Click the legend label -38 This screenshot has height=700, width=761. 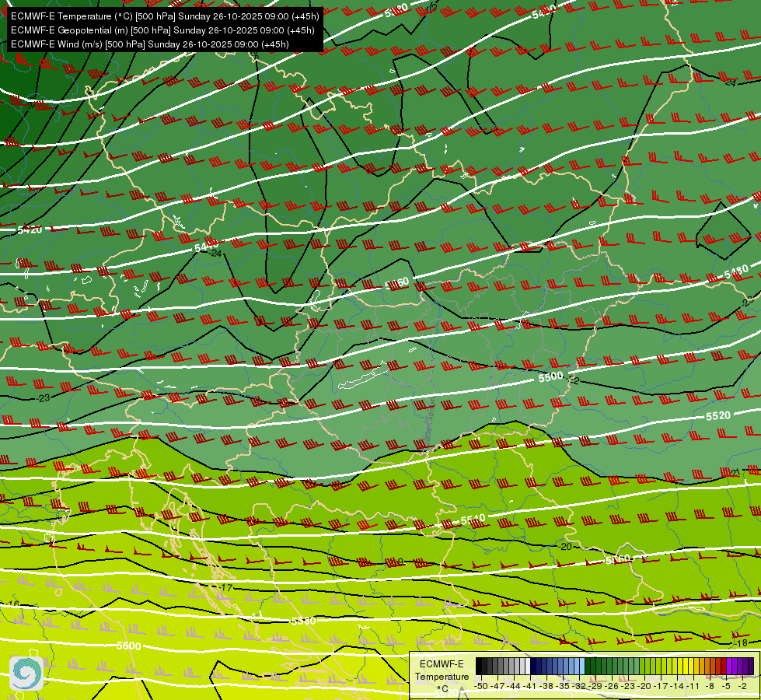click(546, 686)
